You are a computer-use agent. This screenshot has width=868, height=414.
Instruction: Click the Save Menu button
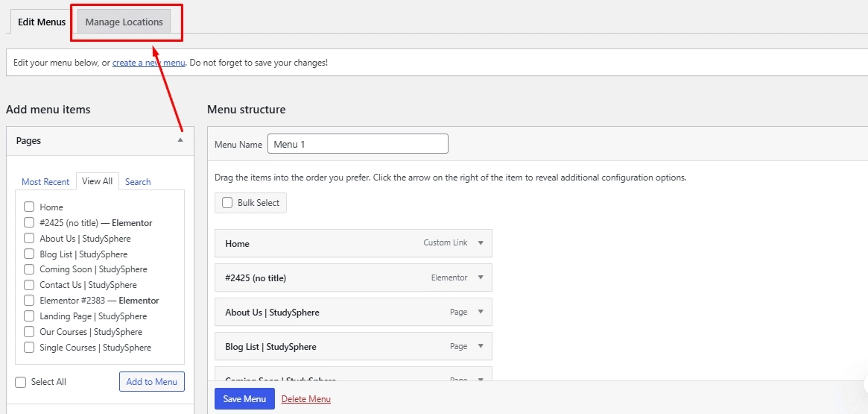tap(244, 398)
